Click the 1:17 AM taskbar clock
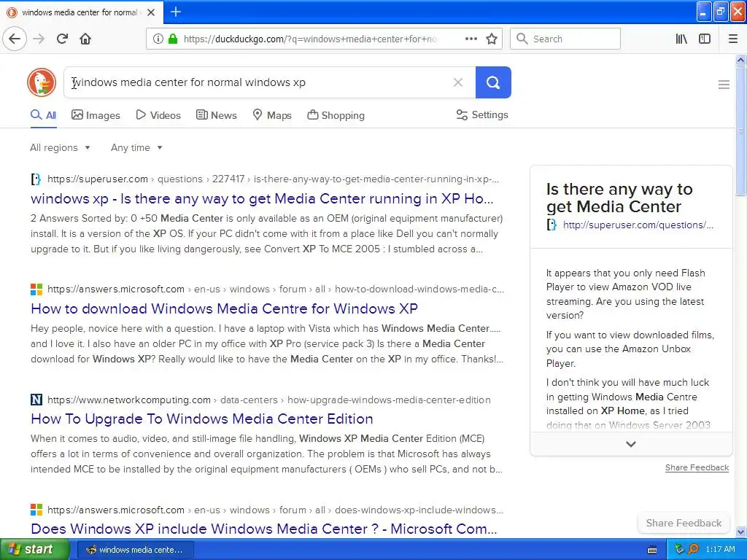747x560 pixels. (x=720, y=550)
